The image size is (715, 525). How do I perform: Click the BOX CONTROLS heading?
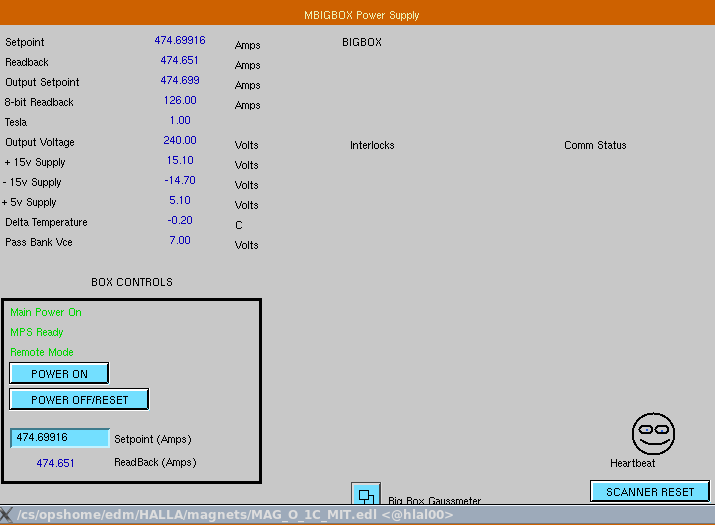click(x=132, y=282)
